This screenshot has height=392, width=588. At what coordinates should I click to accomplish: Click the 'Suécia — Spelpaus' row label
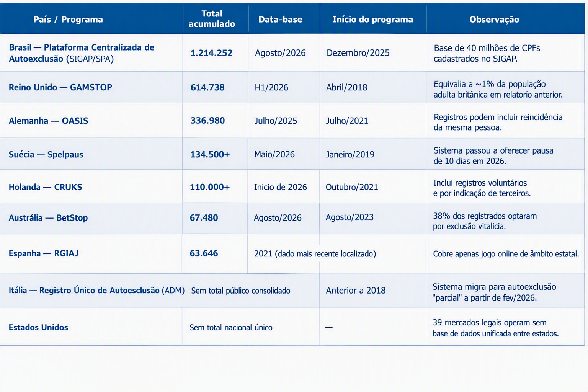pos(46,154)
